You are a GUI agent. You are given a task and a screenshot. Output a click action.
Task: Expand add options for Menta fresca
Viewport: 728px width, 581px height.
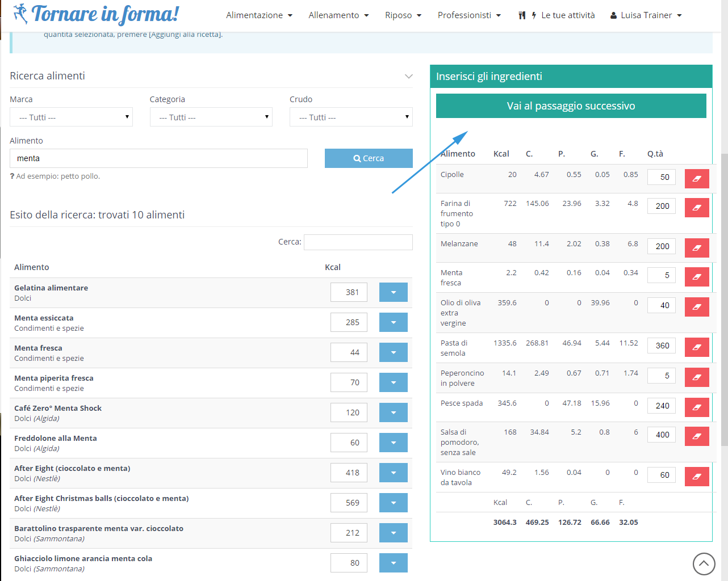click(x=393, y=352)
